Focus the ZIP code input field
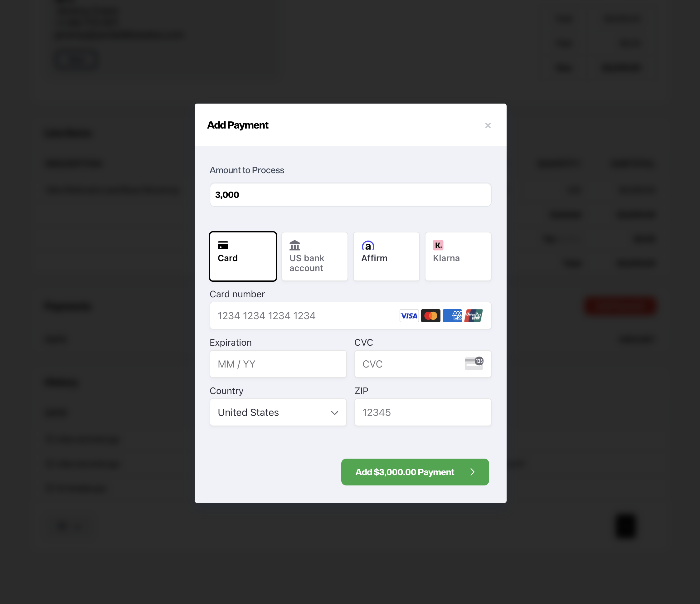 [422, 412]
